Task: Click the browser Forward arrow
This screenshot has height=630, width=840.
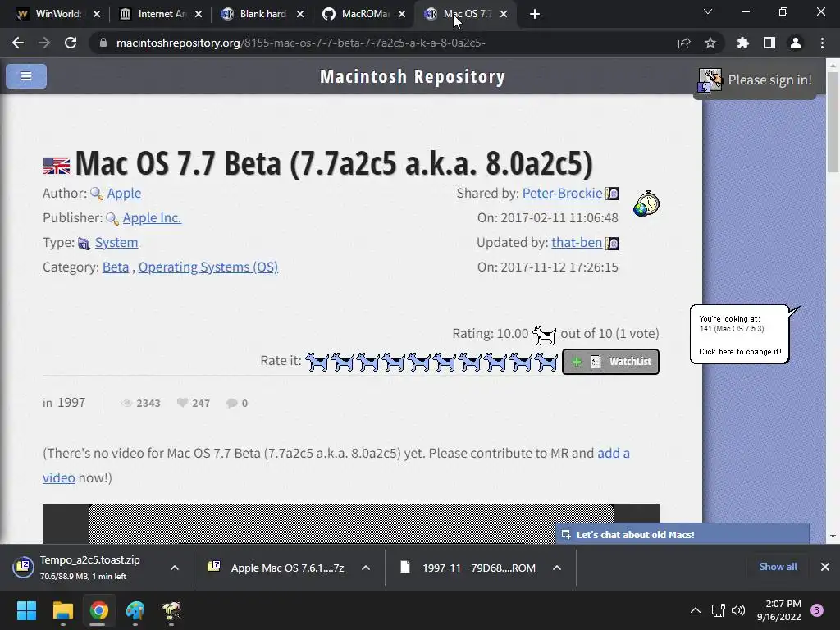Action: [44, 43]
